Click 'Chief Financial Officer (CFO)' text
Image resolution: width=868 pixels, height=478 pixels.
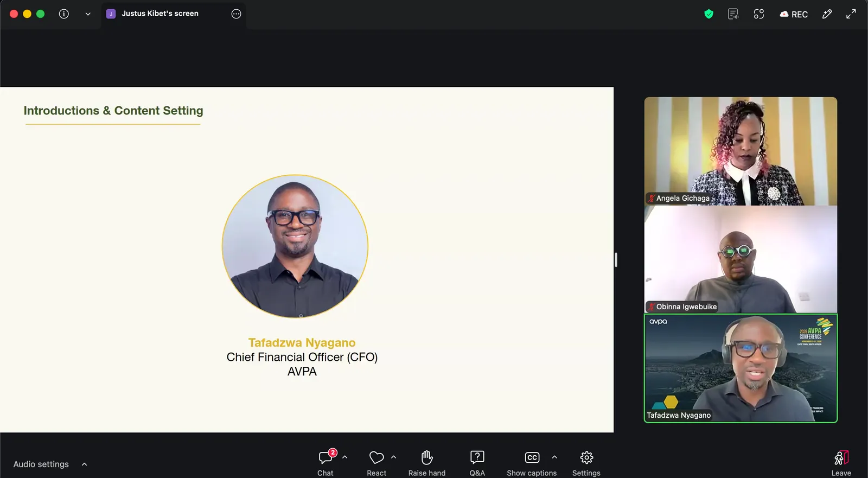pyautogui.click(x=302, y=357)
